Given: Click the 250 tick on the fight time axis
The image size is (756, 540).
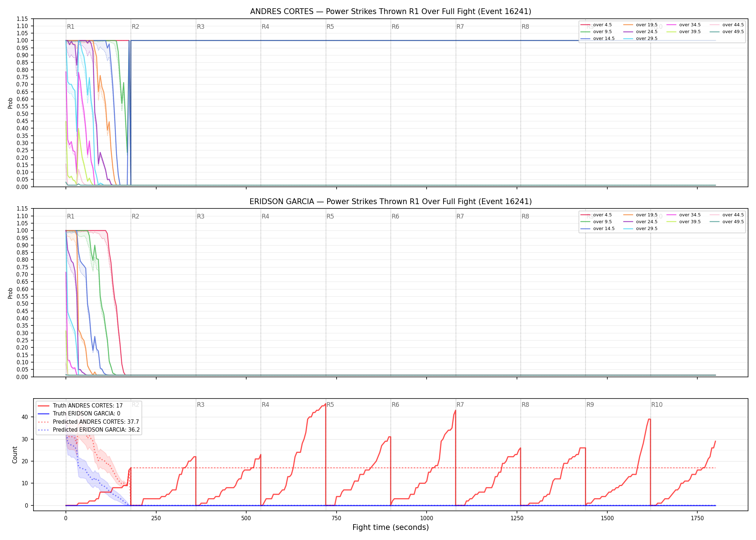Looking at the screenshot, I should pyautogui.click(x=156, y=518).
